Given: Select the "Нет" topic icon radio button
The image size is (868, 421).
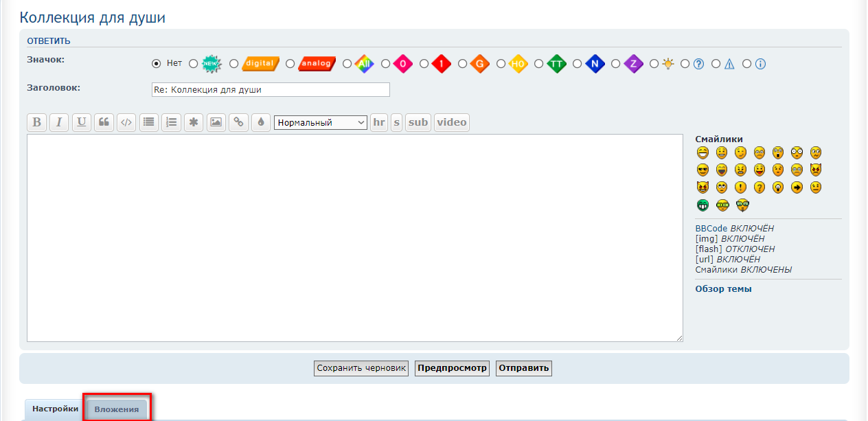Looking at the screenshot, I should 156,64.
